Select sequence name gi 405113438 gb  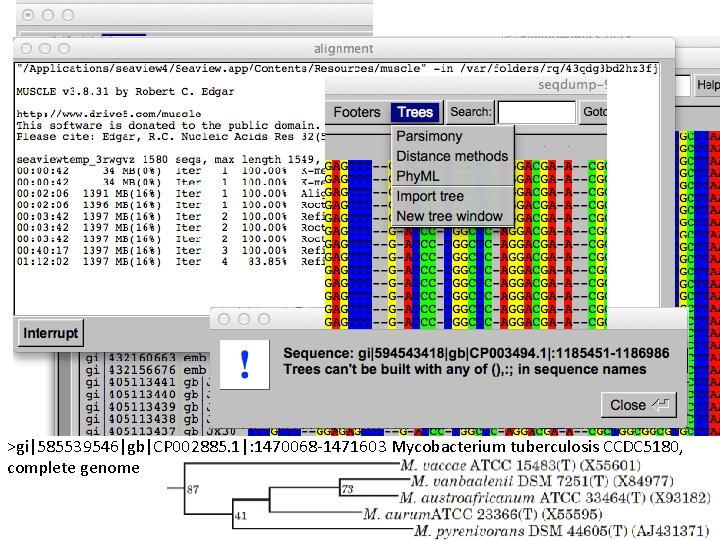[x=146, y=419]
